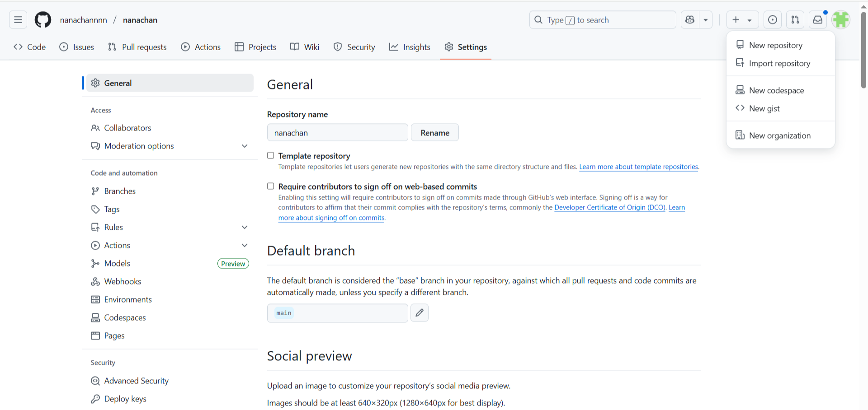The width and height of the screenshot is (868, 410).
Task: Click the edit pencil for default branch
Action: pyautogui.click(x=420, y=313)
